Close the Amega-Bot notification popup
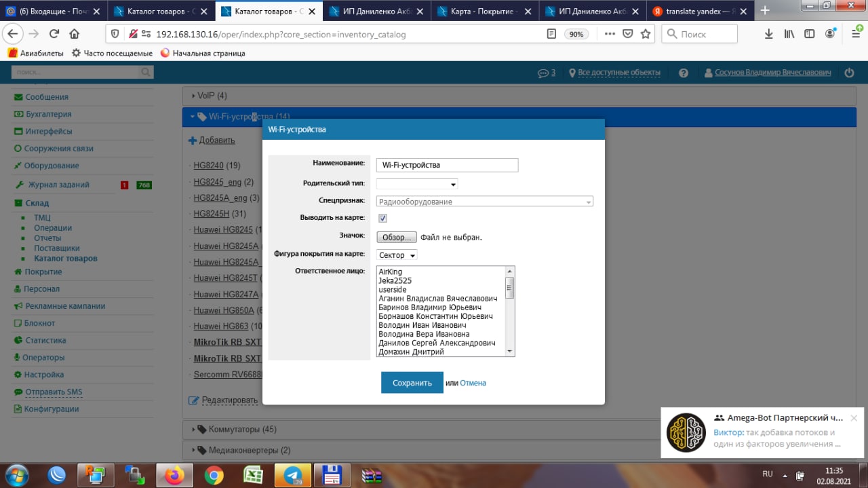The width and height of the screenshot is (868, 488). click(854, 418)
